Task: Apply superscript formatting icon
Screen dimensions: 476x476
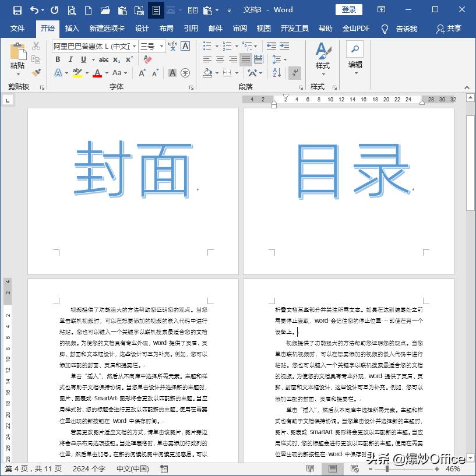Action: pos(130,58)
